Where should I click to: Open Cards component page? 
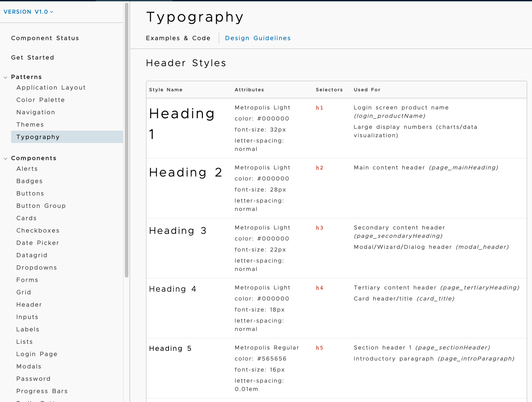coord(26,218)
